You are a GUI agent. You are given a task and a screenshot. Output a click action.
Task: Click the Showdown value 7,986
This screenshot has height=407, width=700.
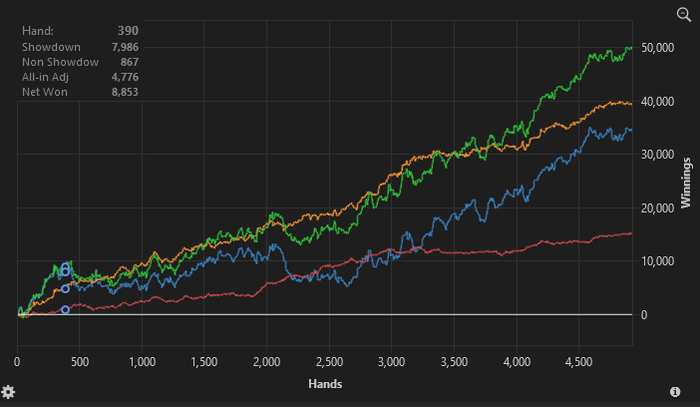(x=125, y=47)
